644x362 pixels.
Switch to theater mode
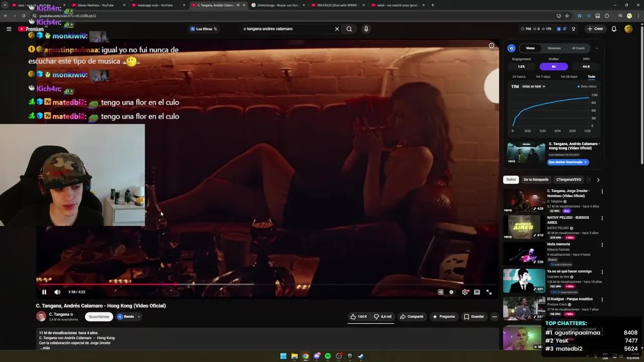click(477, 292)
